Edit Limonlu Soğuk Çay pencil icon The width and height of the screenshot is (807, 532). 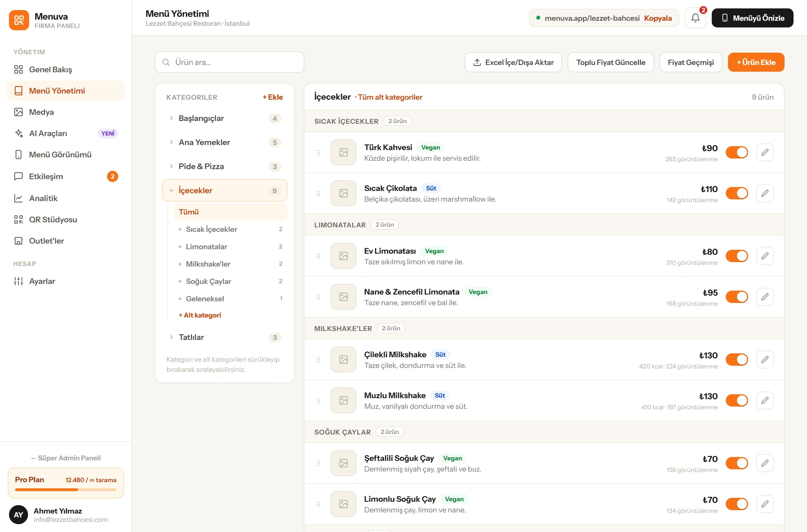click(765, 504)
